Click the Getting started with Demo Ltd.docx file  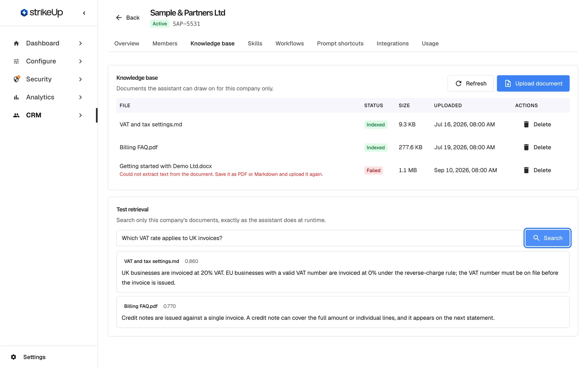166,166
